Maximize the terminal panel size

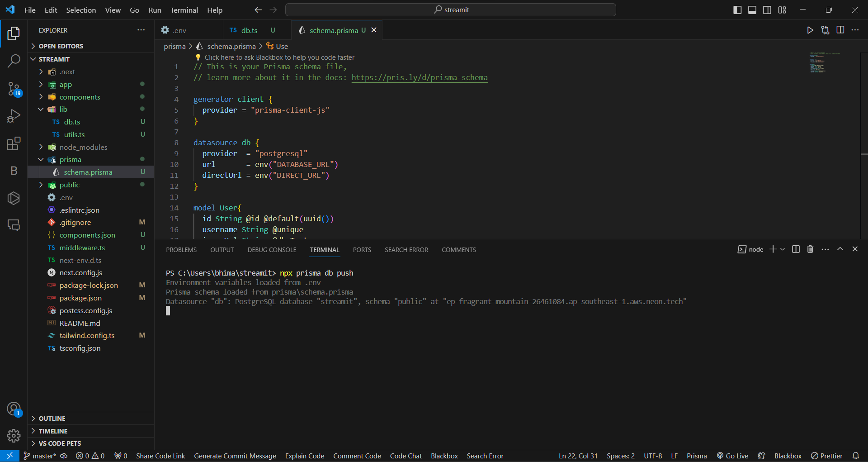click(840, 249)
